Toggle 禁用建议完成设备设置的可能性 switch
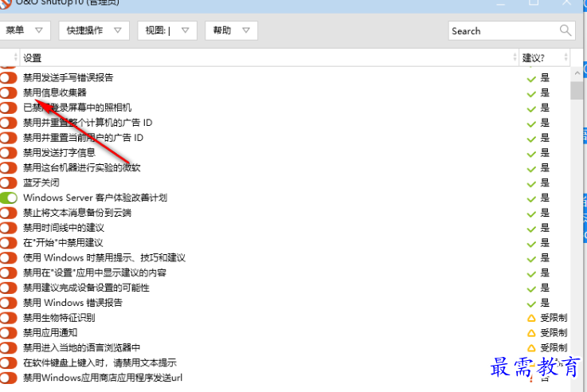 [x=8, y=288]
